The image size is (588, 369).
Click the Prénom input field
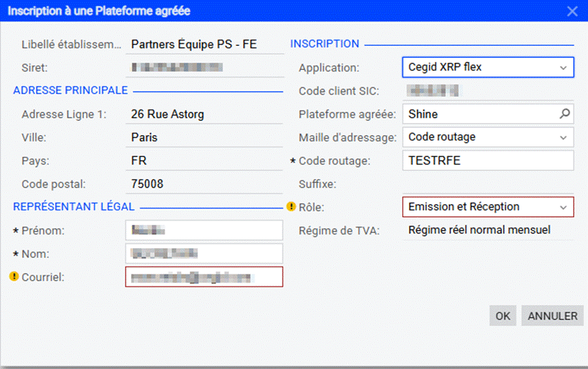point(204,230)
